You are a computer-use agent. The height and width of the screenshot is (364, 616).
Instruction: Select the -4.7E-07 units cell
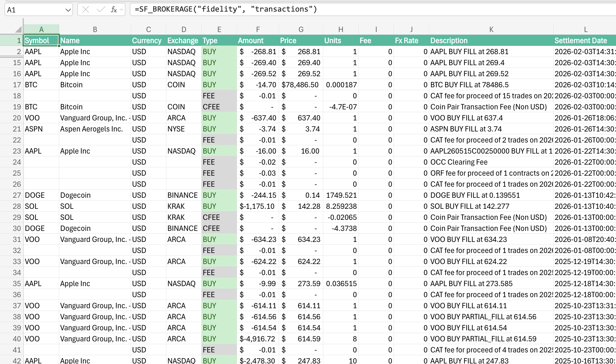341,107
